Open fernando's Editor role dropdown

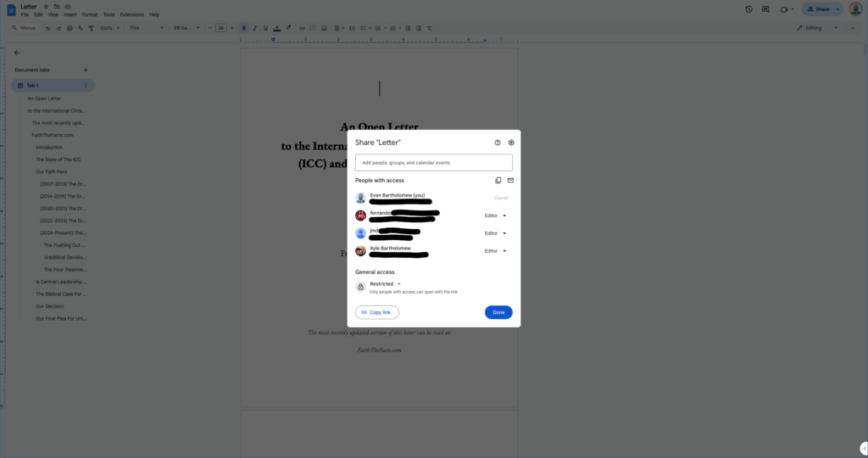coord(495,215)
